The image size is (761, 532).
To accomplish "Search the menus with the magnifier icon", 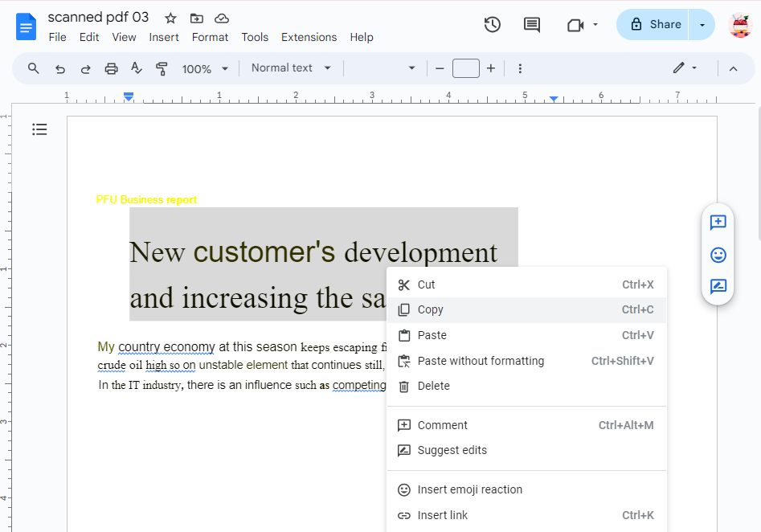I will [x=33, y=68].
